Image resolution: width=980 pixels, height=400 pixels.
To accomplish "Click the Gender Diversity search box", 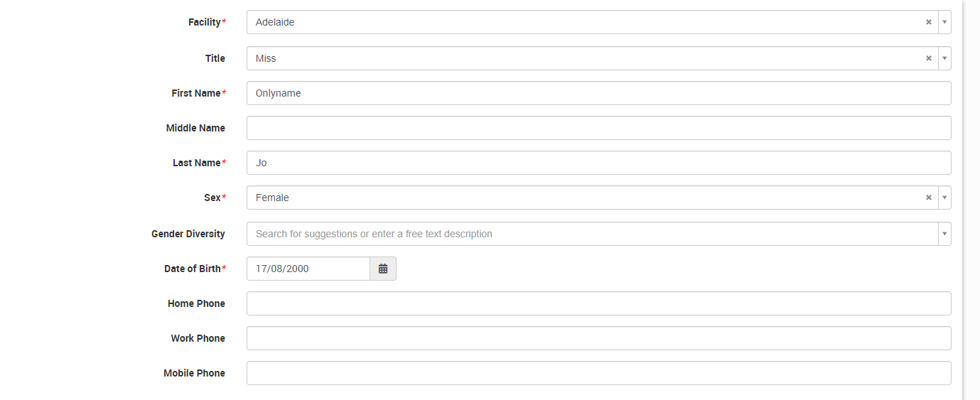I will pos(590,234).
